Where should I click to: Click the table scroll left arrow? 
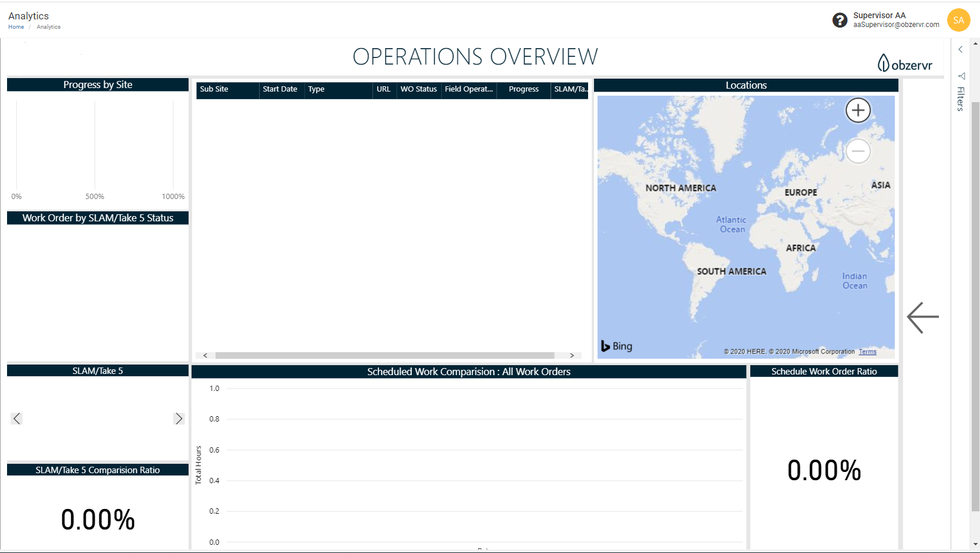click(205, 356)
